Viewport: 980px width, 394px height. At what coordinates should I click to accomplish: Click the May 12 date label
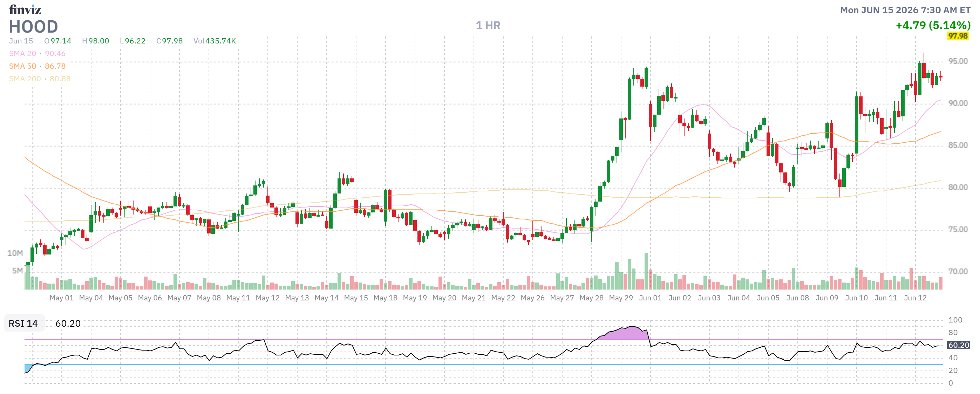pos(268,298)
